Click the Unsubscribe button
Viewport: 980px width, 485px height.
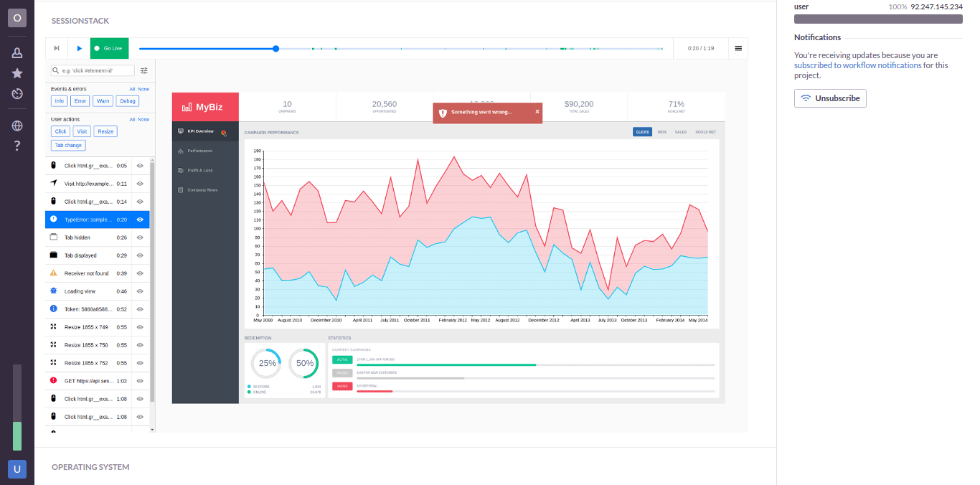(x=830, y=98)
